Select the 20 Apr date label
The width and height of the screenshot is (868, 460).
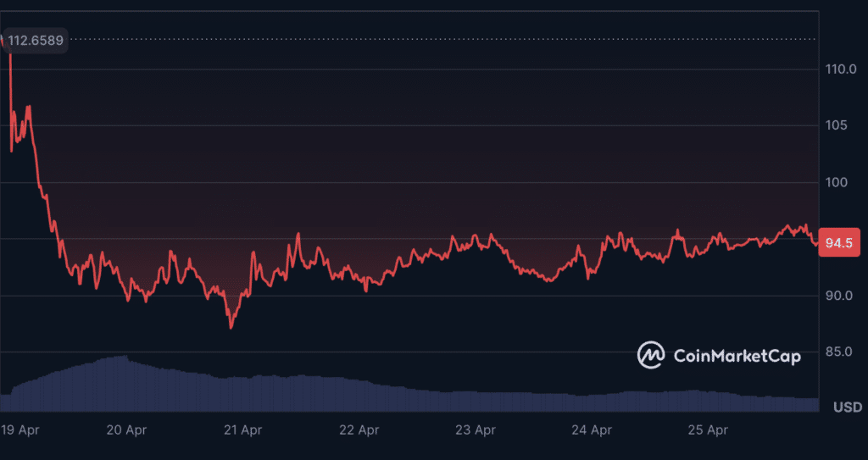click(x=127, y=430)
